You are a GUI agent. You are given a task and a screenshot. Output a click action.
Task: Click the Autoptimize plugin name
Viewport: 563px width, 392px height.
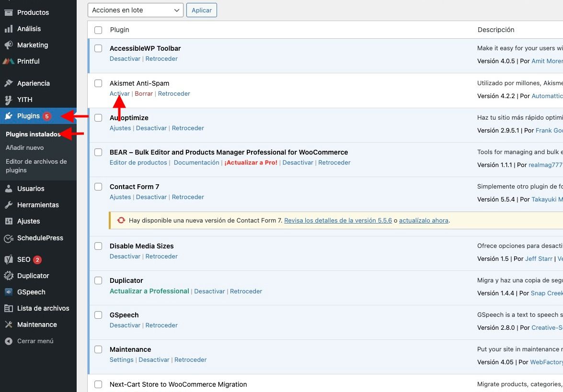129,118
